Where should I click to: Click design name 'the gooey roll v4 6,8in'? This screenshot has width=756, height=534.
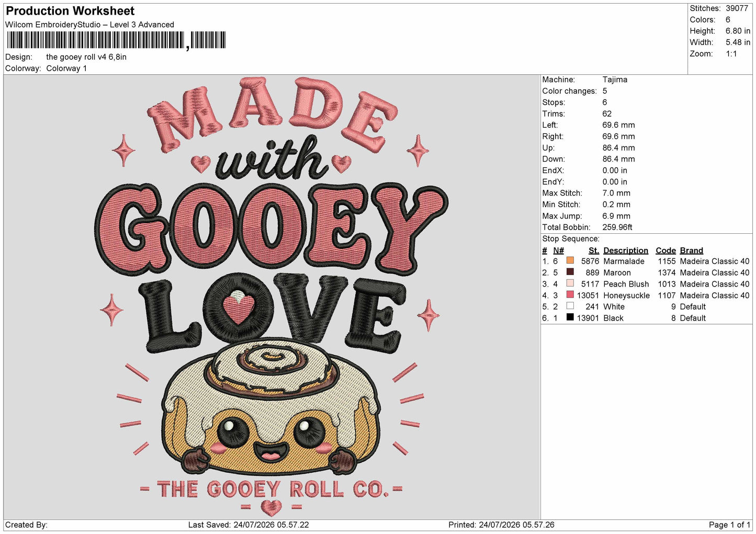(x=86, y=57)
